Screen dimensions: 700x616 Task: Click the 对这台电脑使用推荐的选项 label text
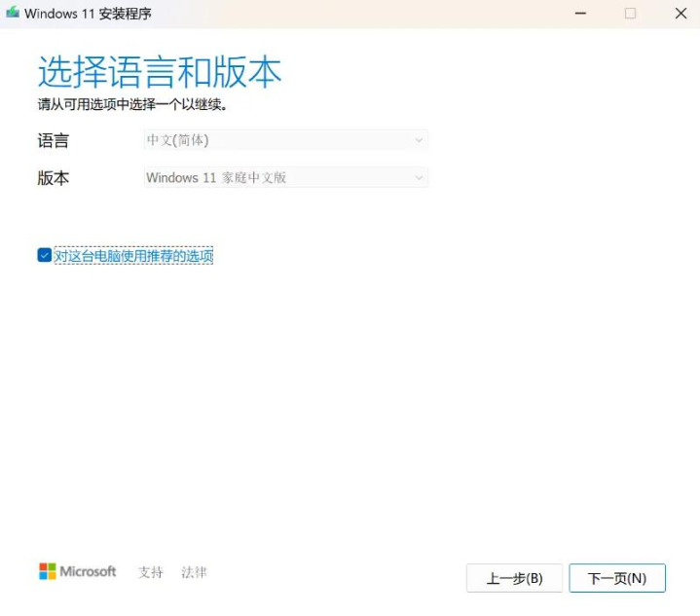133,255
